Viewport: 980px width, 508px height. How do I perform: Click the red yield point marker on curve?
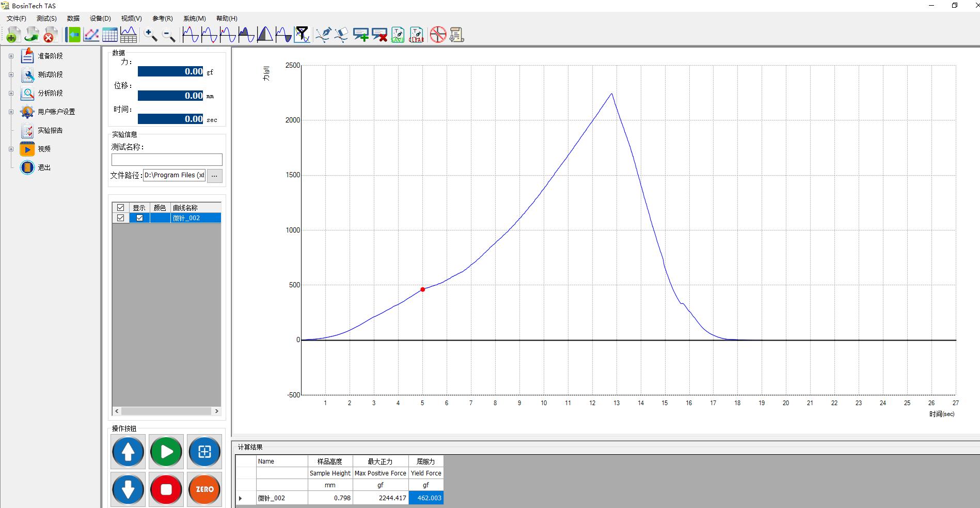(x=422, y=289)
